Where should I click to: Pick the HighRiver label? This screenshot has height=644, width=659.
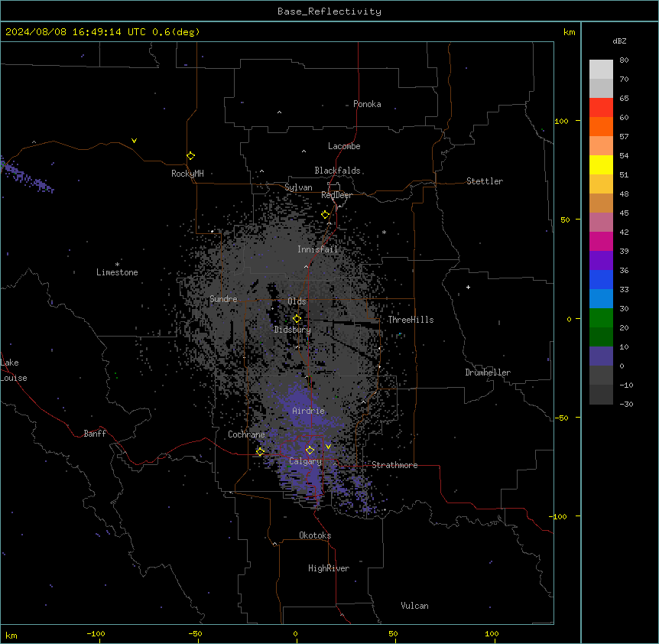click(329, 568)
